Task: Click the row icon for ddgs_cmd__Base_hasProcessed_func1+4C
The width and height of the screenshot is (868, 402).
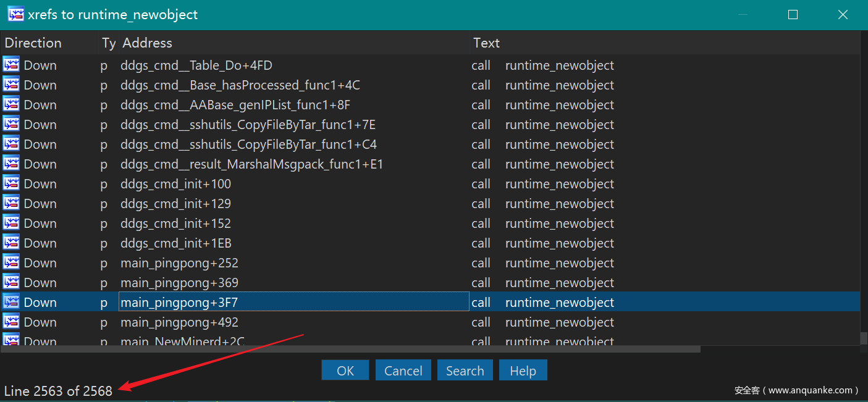Action: pos(11,85)
